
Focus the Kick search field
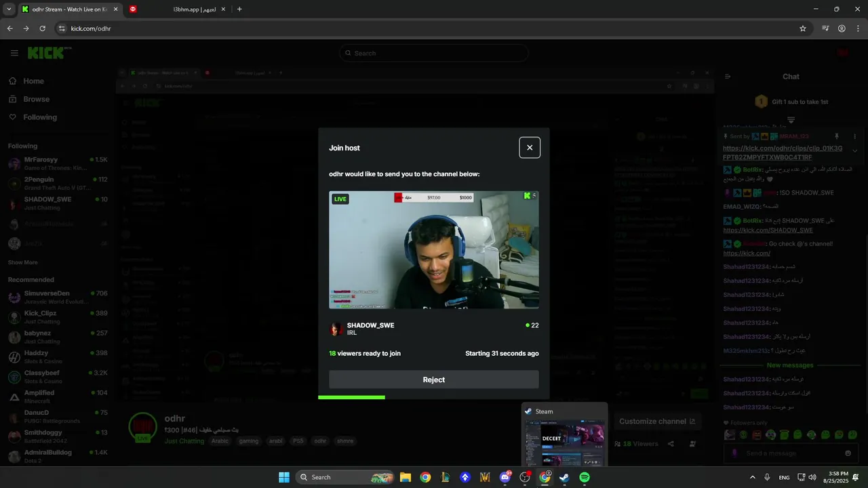434,53
